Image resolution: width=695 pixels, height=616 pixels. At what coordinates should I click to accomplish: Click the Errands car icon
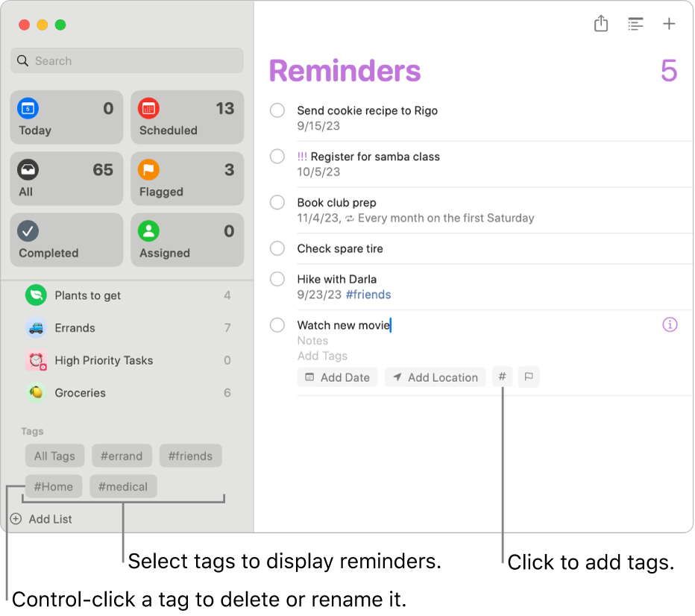point(35,328)
